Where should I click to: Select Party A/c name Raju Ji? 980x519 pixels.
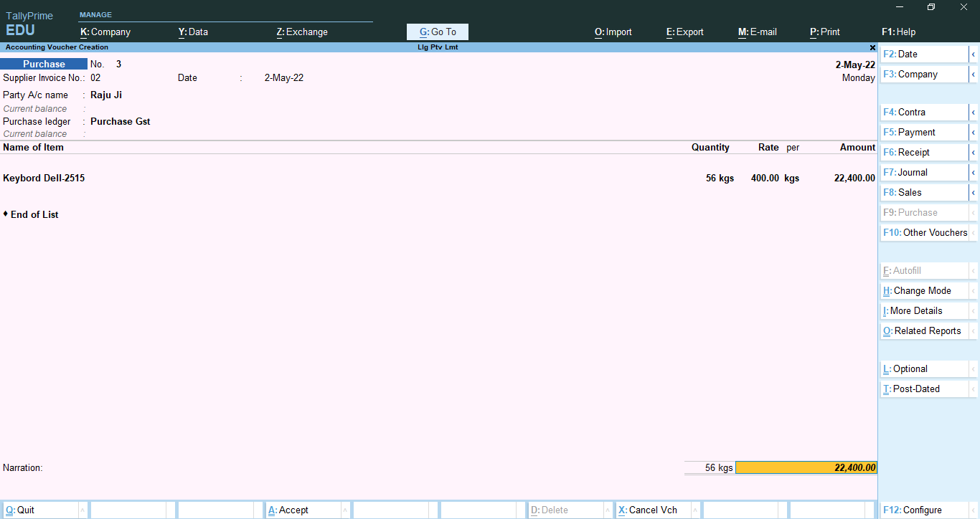pyautogui.click(x=106, y=95)
